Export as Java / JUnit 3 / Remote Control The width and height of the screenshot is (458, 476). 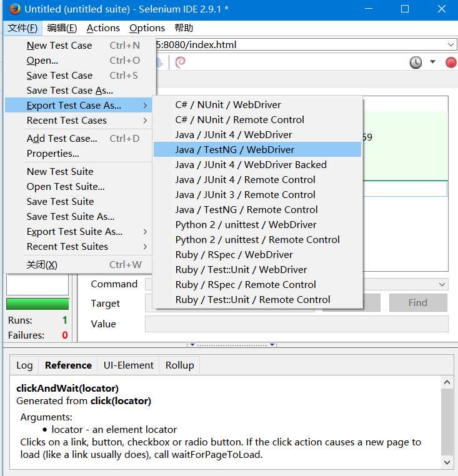click(x=257, y=195)
